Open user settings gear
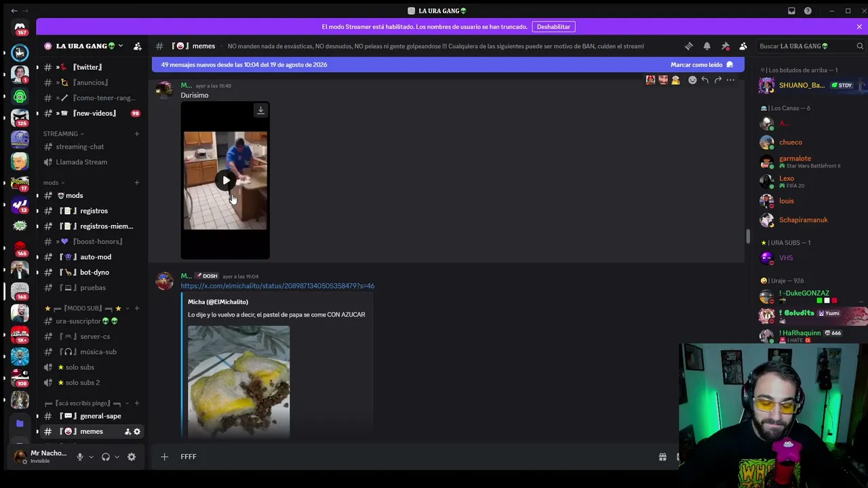The width and height of the screenshot is (868, 488). [132, 457]
